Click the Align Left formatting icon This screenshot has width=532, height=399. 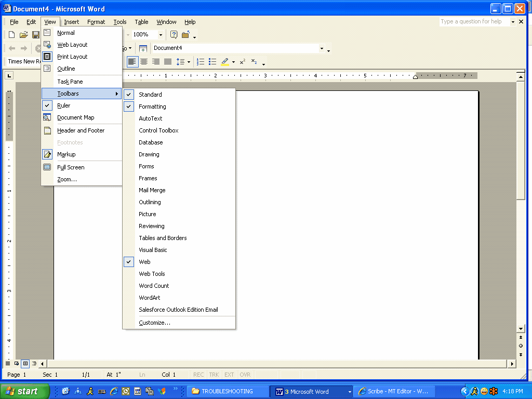point(132,62)
